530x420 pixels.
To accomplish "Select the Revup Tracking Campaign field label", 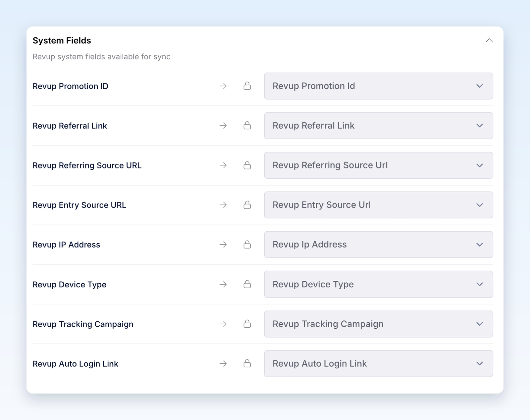I will pos(83,324).
